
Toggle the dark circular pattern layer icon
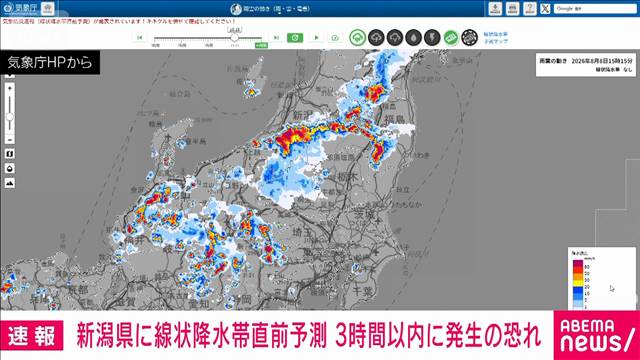coord(470,38)
